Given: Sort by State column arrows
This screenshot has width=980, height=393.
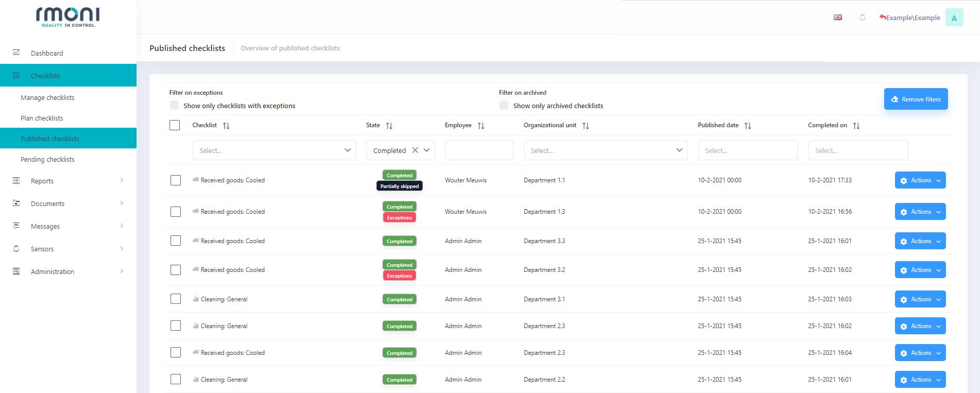Looking at the screenshot, I should [x=389, y=126].
